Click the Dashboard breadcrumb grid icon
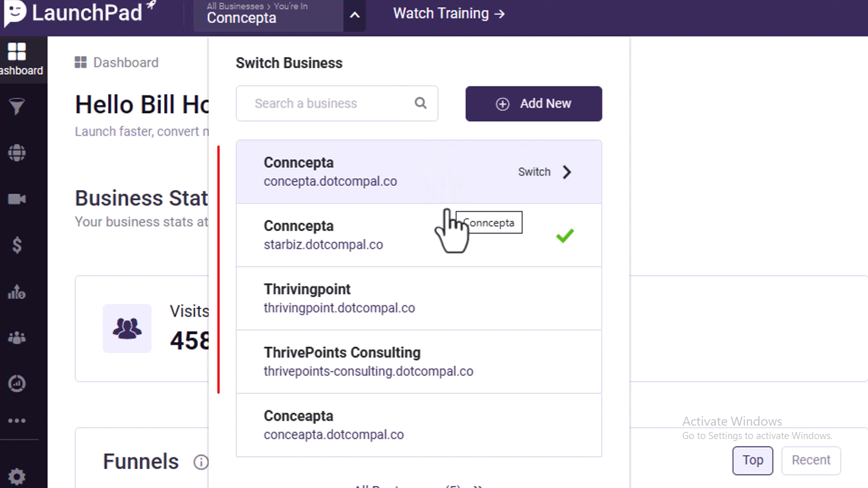Image resolution: width=868 pixels, height=488 pixels. (81, 62)
